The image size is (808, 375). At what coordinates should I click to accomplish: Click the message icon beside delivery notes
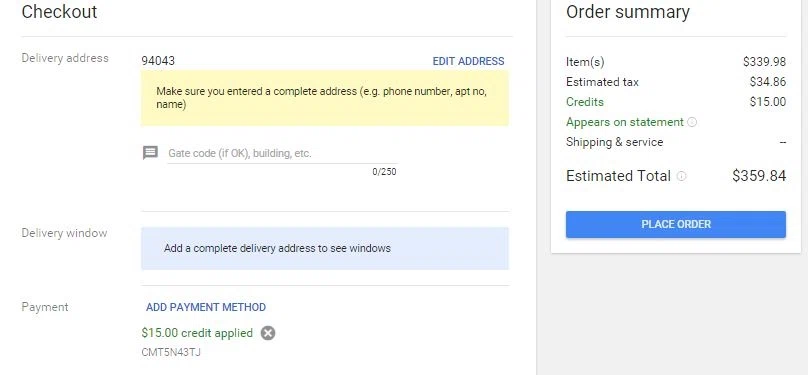tap(150, 153)
